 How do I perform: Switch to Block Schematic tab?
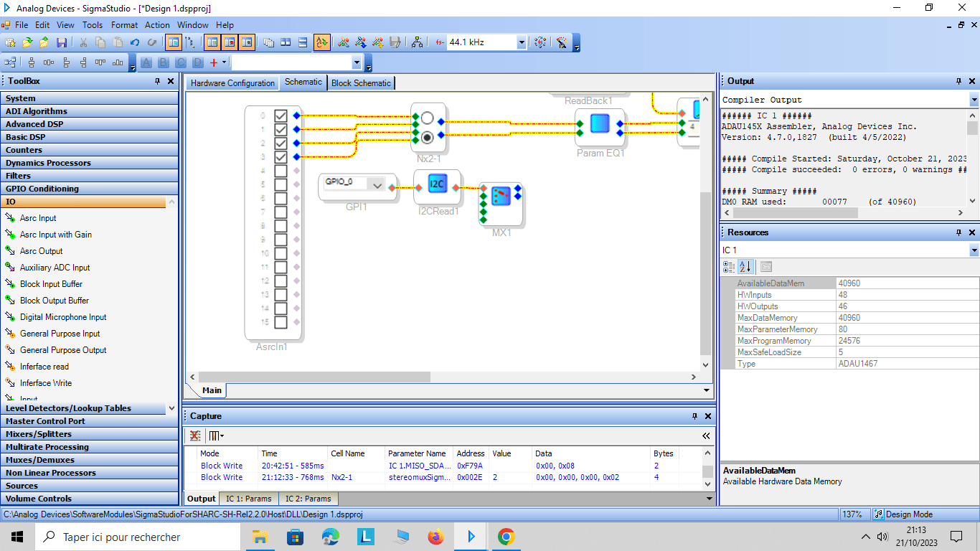[361, 83]
